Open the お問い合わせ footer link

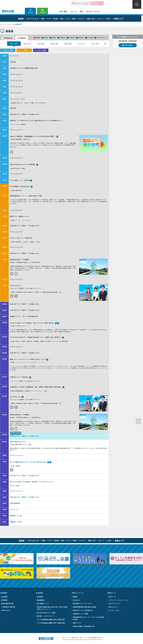point(6,610)
